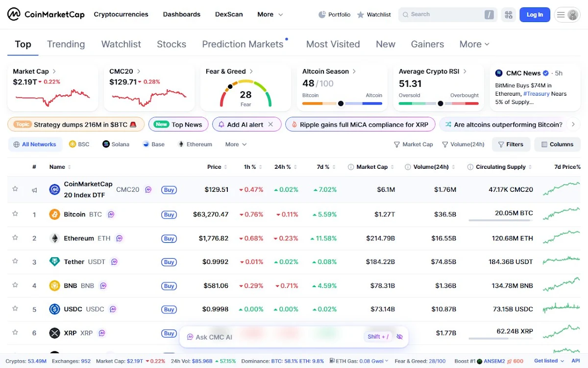Open the CMC20 widget chevron
The height and width of the screenshot is (368, 588).
(x=139, y=71)
